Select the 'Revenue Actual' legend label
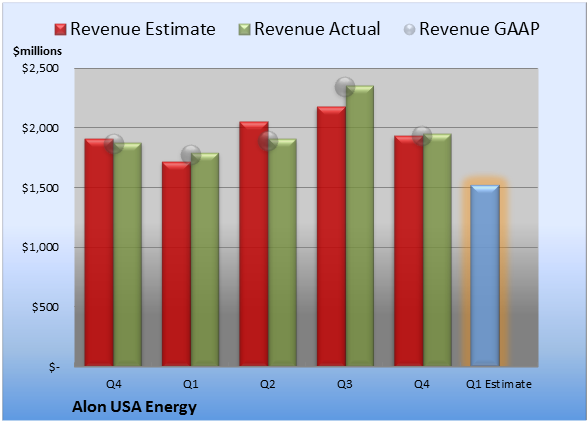Image resolution: width=588 pixels, height=422 pixels. tap(317, 29)
